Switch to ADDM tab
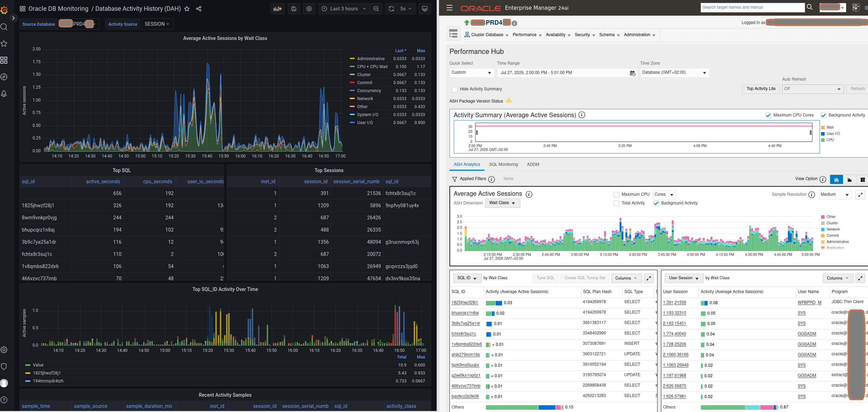Viewport: 868px width, 412px height. [533, 164]
